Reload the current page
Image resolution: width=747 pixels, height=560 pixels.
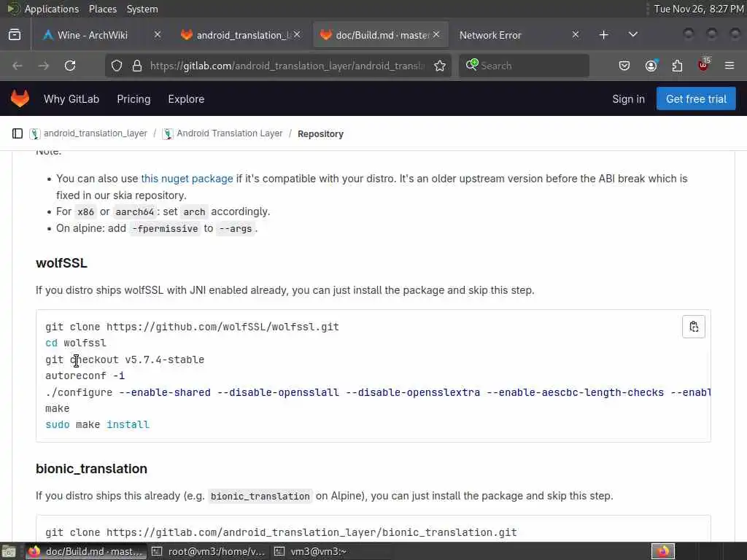(70, 66)
